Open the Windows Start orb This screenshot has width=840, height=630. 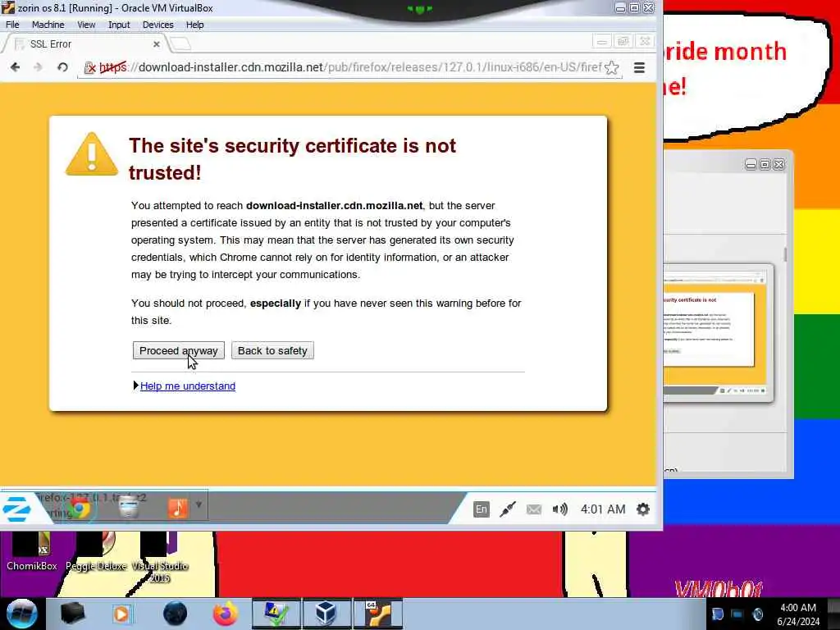[x=21, y=614]
